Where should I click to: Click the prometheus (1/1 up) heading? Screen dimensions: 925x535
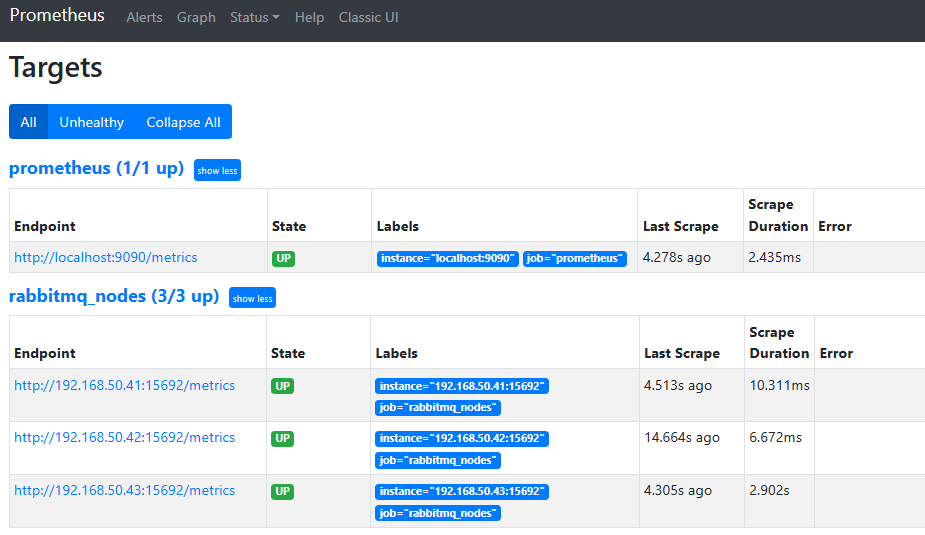tap(96, 168)
